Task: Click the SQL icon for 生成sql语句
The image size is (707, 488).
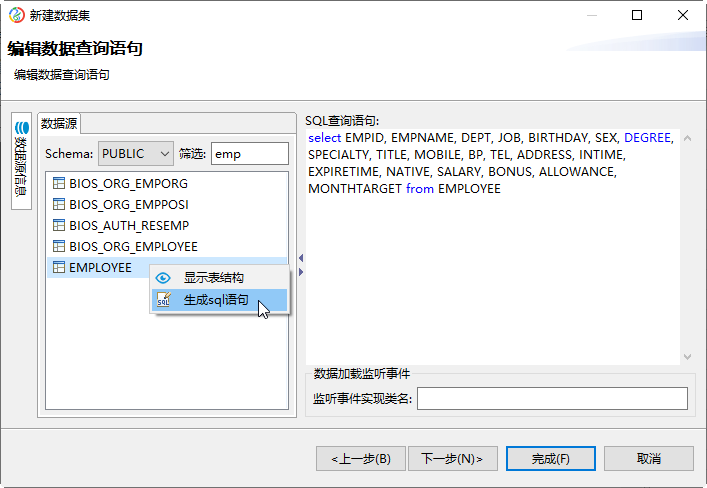Action: coord(164,300)
